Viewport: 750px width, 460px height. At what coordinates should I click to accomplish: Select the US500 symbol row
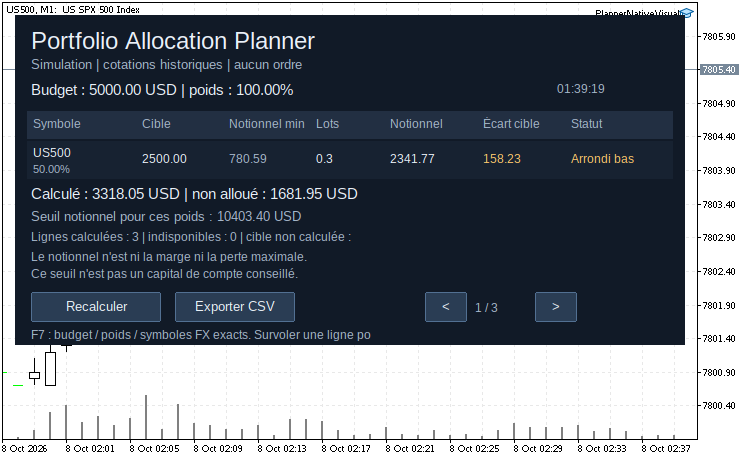pyautogui.click(x=350, y=159)
